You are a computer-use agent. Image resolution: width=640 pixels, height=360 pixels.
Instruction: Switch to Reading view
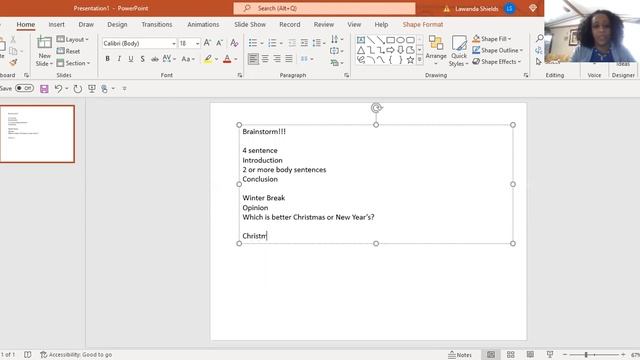(530, 355)
